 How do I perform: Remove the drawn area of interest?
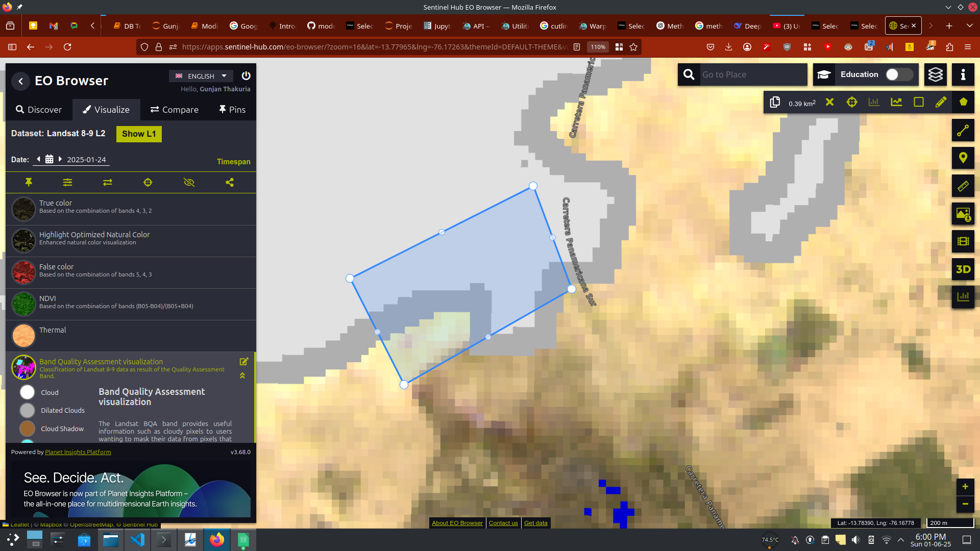coord(830,102)
